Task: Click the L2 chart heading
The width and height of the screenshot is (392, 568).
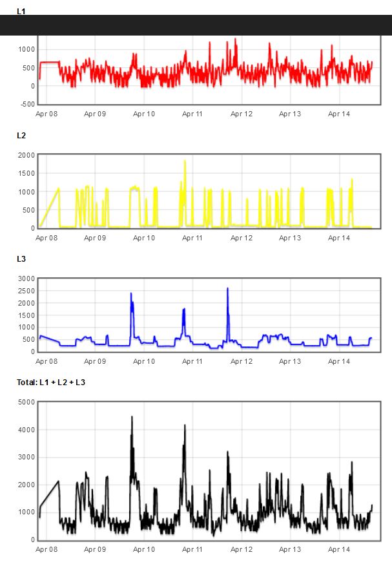Action: [21, 136]
